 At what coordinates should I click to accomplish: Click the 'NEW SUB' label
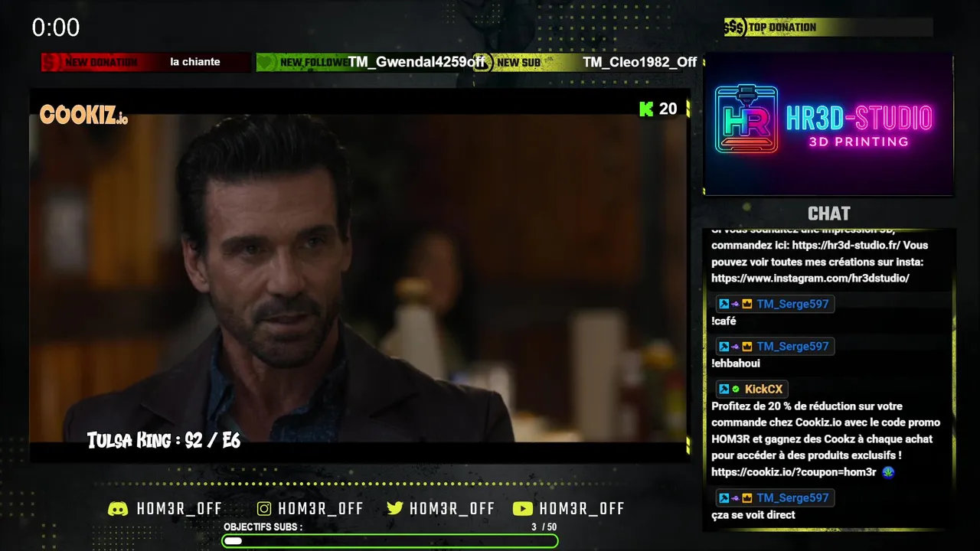pyautogui.click(x=518, y=63)
